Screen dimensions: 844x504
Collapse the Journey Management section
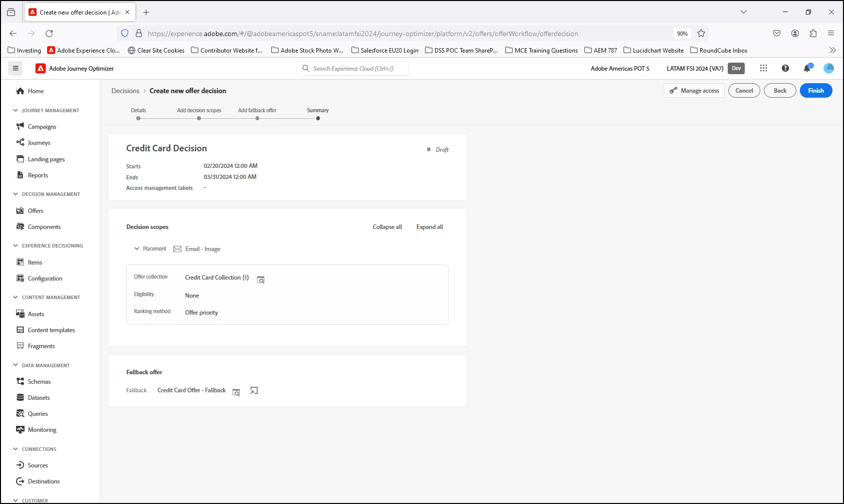pyautogui.click(x=16, y=110)
